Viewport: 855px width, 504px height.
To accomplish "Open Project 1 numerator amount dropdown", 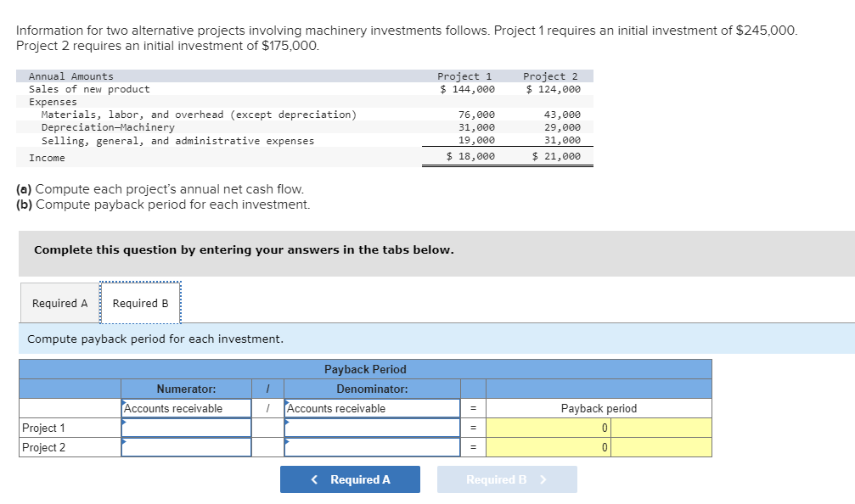I will [185, 428].
